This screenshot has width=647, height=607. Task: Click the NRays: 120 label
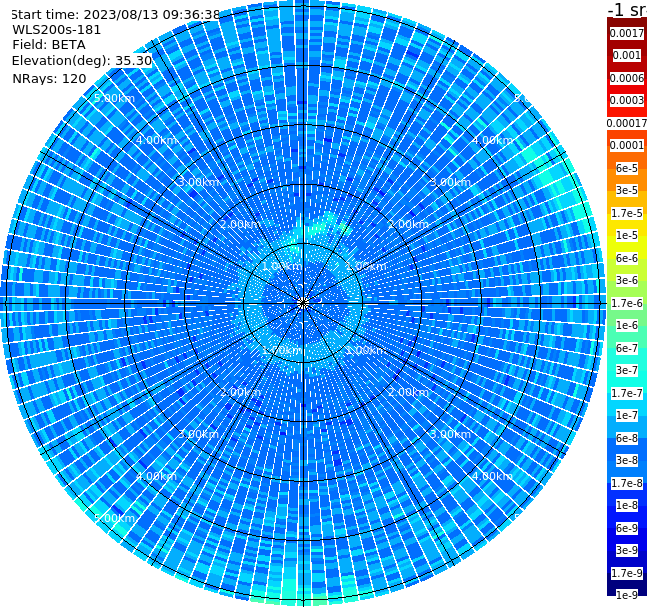click(x=49, y=78)
